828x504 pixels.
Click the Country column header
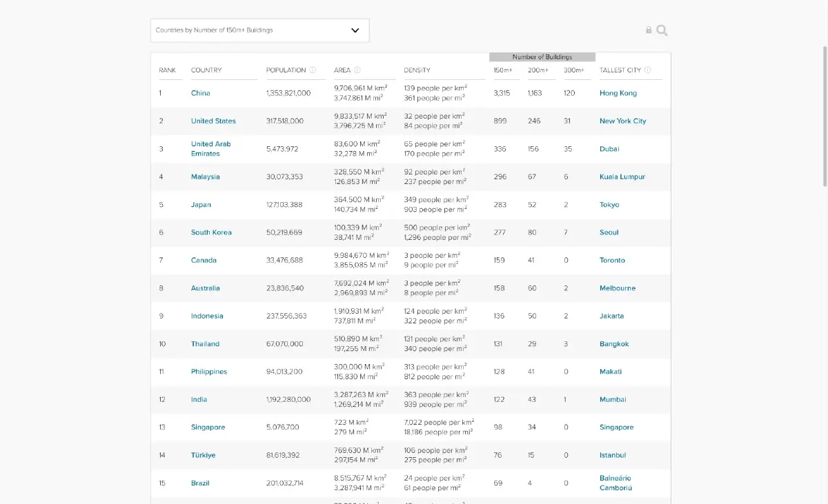point(206,70)
